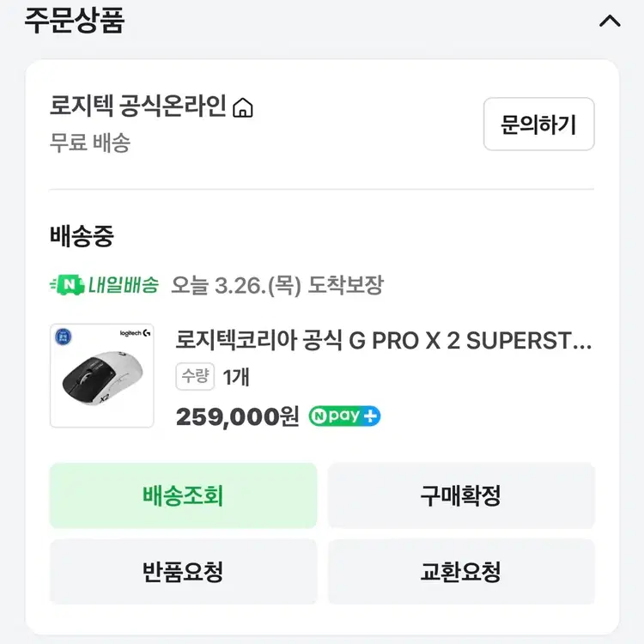Image resolution: width=644 pixels, height=644 pixels.
Task: Tap the 배송중 status heading
Action: (82, 235)
